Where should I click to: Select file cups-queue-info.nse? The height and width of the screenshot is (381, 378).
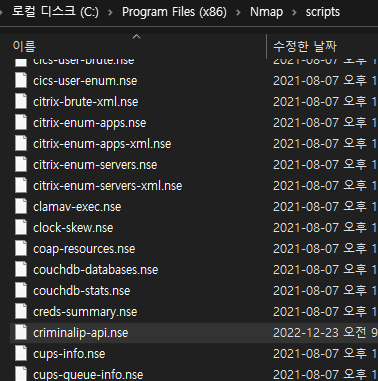click(88, 375)
